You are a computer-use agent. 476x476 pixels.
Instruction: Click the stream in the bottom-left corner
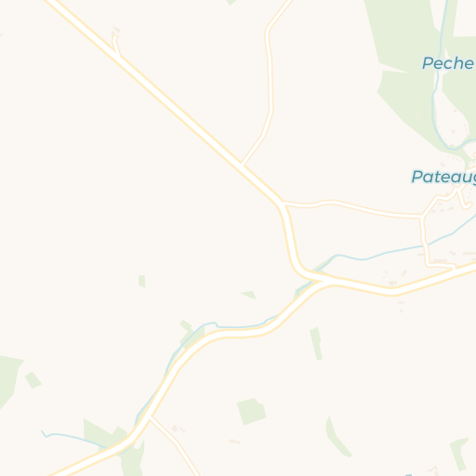[73, 438]
